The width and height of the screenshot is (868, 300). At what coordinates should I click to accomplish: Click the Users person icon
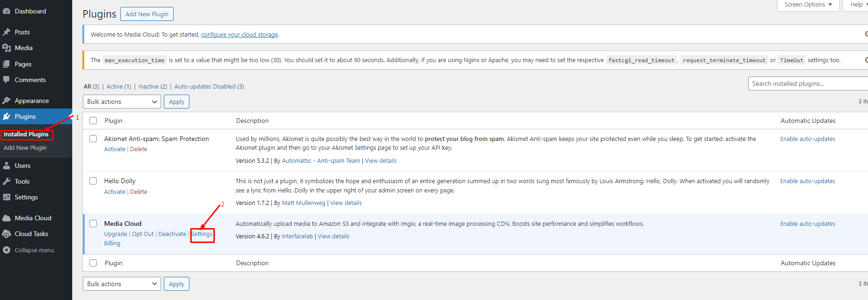pyautogui.click(x=6, y=166)
